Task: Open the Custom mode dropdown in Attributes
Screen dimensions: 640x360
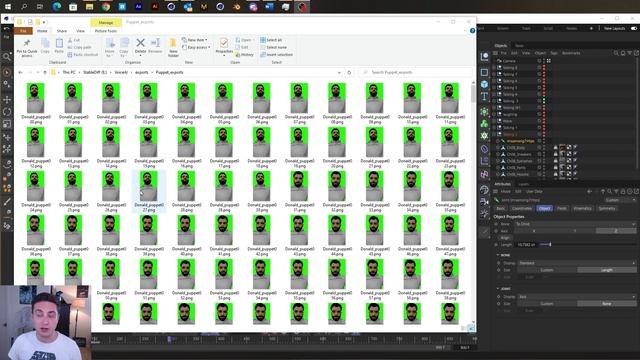Action: pyautogui.click(x=620, y=200)
